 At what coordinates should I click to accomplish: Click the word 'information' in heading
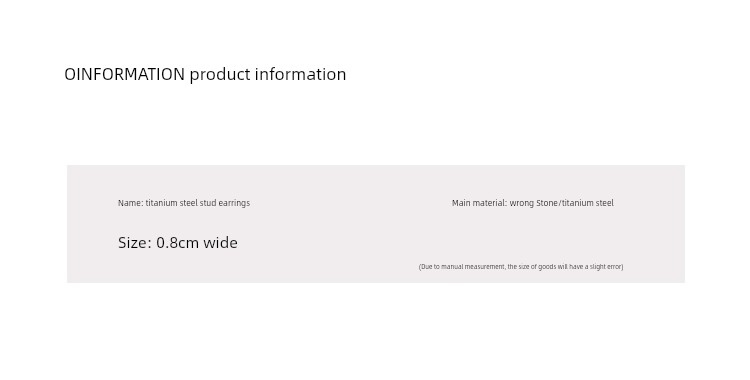click(300, 74)
